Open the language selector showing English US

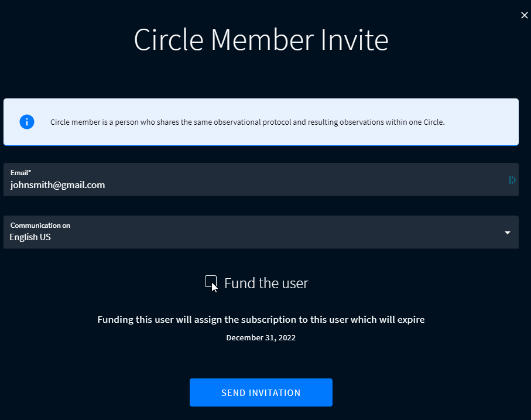[x=261, y=232]
